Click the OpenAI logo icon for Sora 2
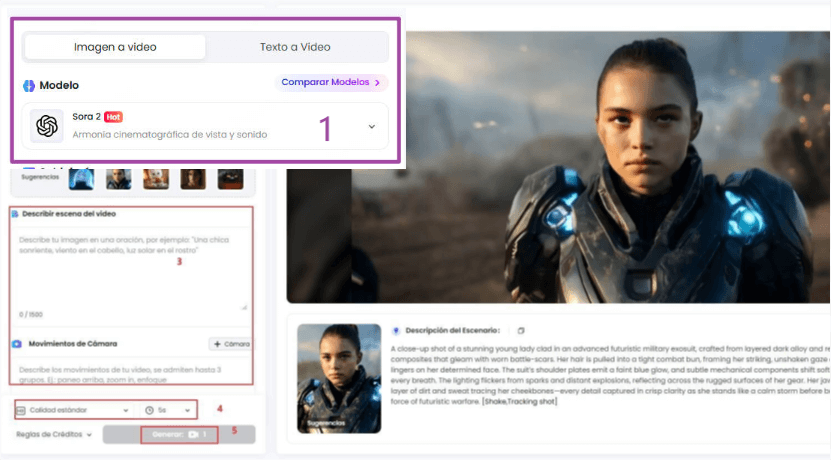 pyautogui.click(x=47, y=126)
